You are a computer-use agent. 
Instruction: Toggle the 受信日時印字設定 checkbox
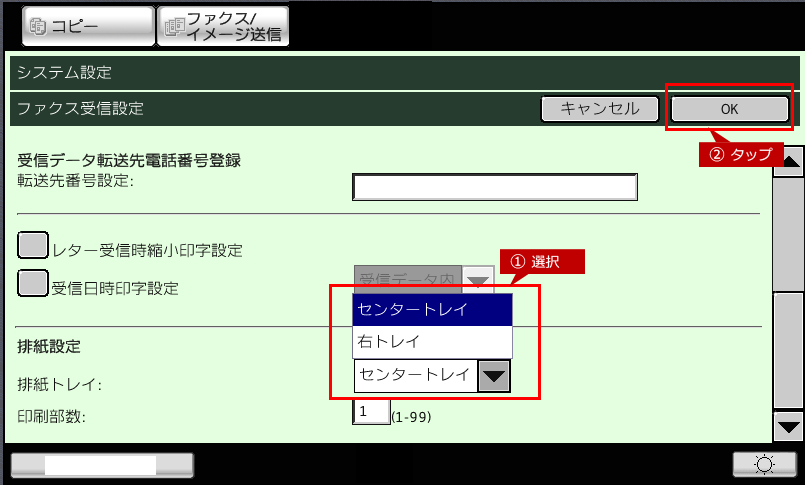pos(33,284)
